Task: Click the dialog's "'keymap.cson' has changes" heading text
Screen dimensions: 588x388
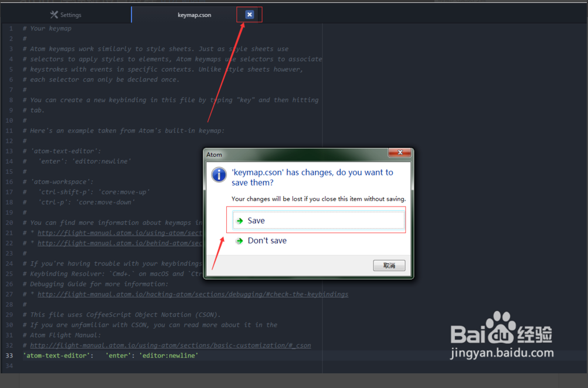Action: point(312,177)
